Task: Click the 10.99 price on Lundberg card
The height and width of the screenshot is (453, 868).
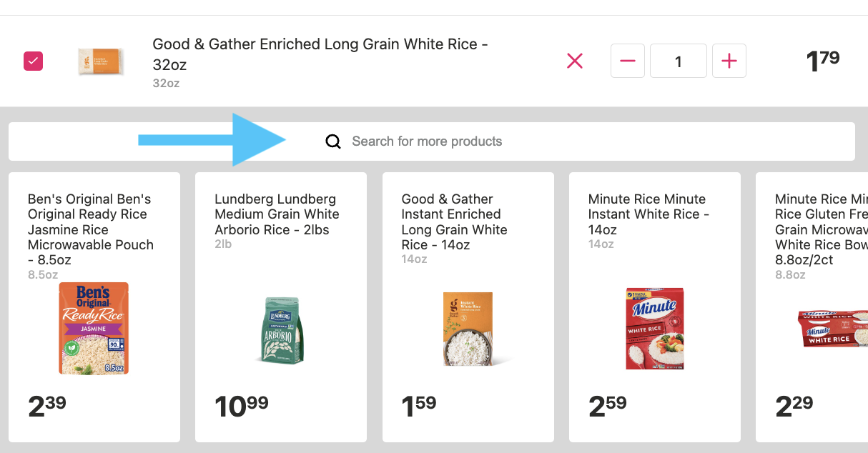Action: pos(242,406)
